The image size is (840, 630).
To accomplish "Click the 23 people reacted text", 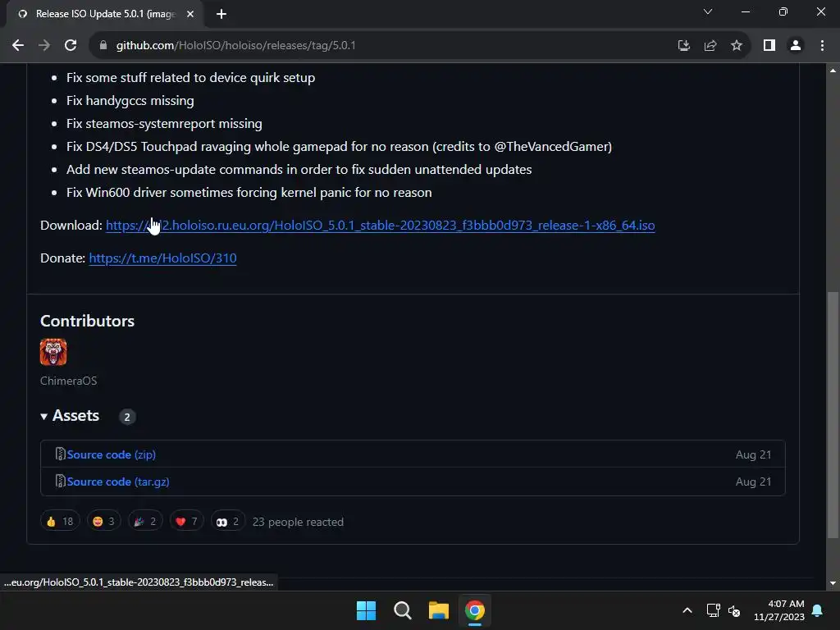I will [298, 523].
